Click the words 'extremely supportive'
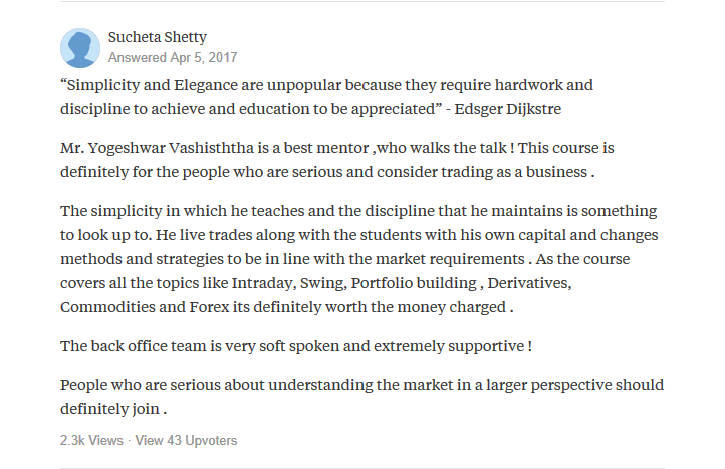 tap(449, 346)
